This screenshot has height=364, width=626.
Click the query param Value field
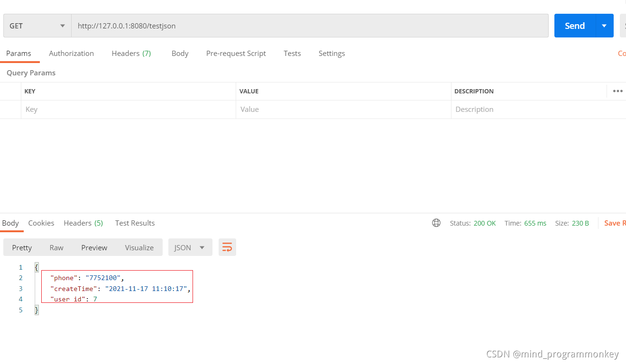pyautogui.click(x=343, y=109)
